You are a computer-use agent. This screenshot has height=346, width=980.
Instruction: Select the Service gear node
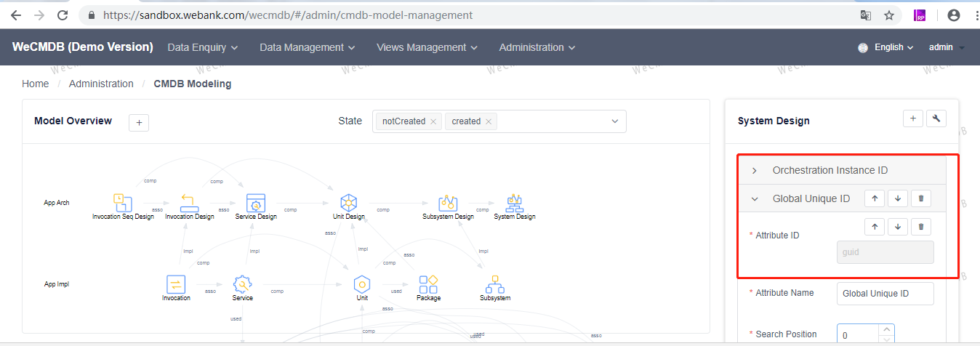point(242,288)
